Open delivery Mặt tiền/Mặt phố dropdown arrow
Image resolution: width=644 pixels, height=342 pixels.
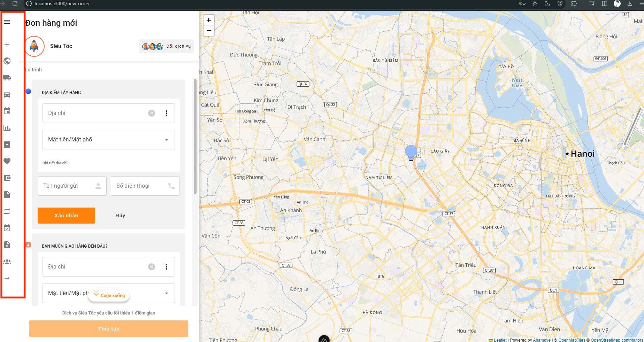[x=166, y=293]
